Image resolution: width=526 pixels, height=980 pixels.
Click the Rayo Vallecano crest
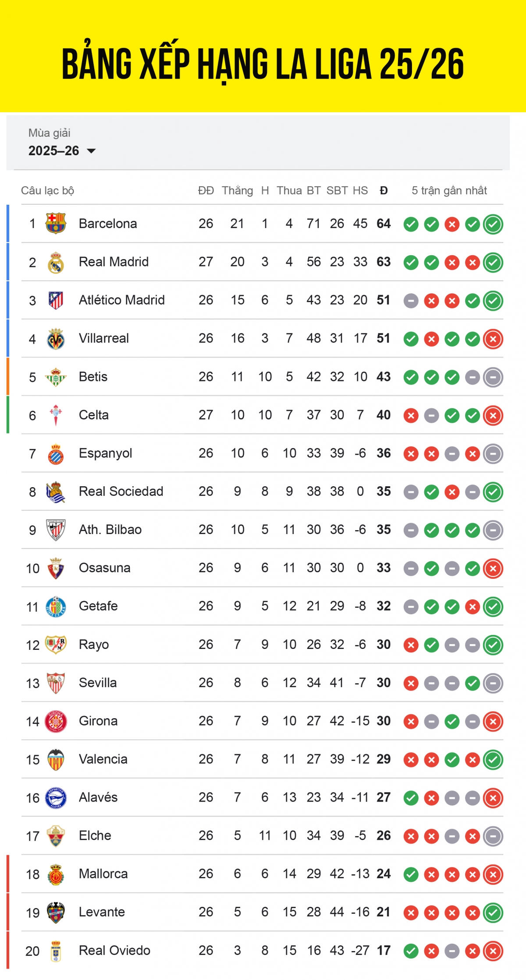click(x=56, y=644)
